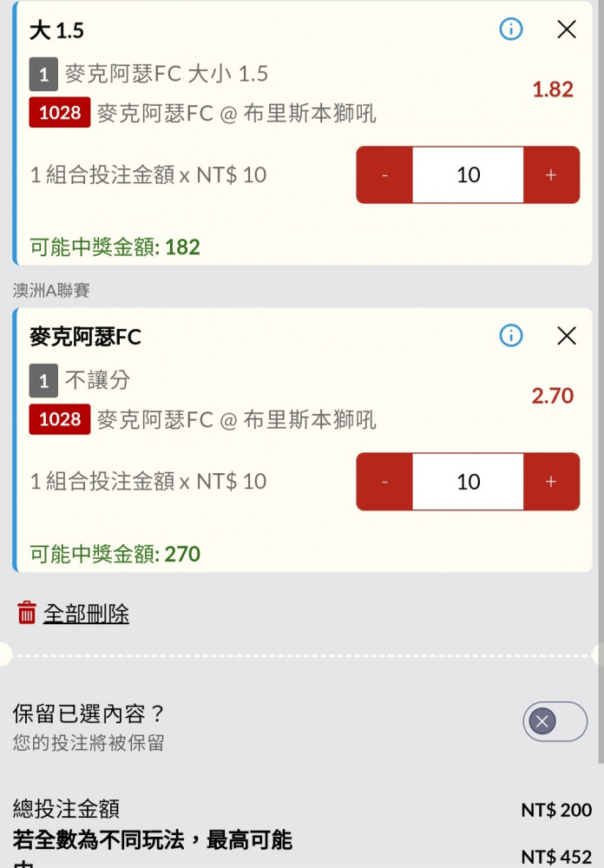The width and height of the screenshot is (604, 868).
Task: Tap the 1028 match code badge in 大 1.5 card
Action: pyautogui.click(x=60, y=113)
